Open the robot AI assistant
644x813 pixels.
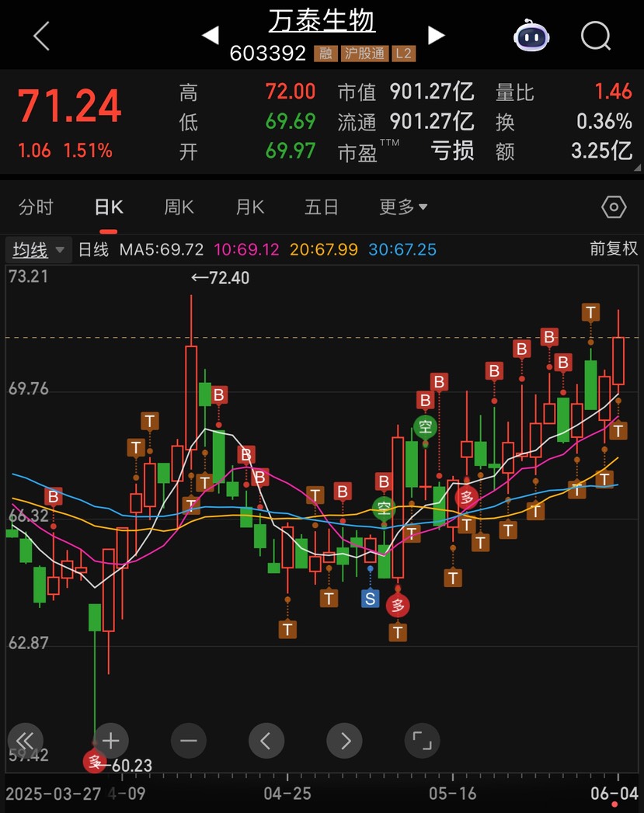pyautogui.click(x=531, y=35)
